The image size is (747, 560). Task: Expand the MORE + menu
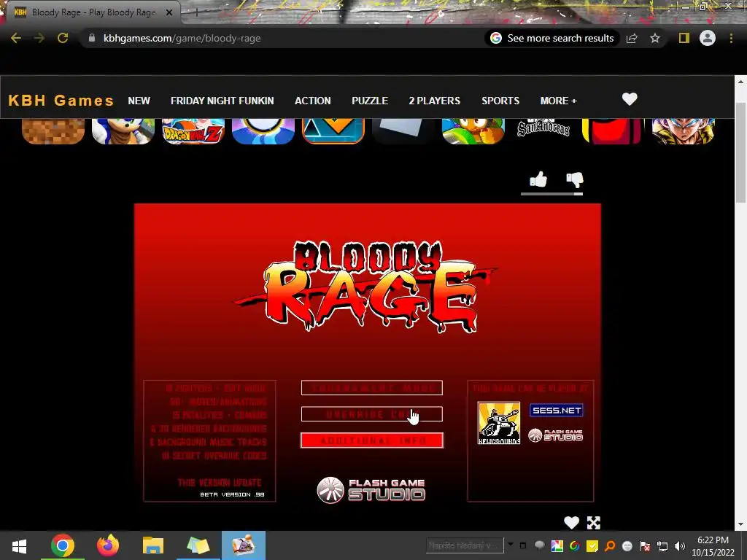click(x=558, y=101)
